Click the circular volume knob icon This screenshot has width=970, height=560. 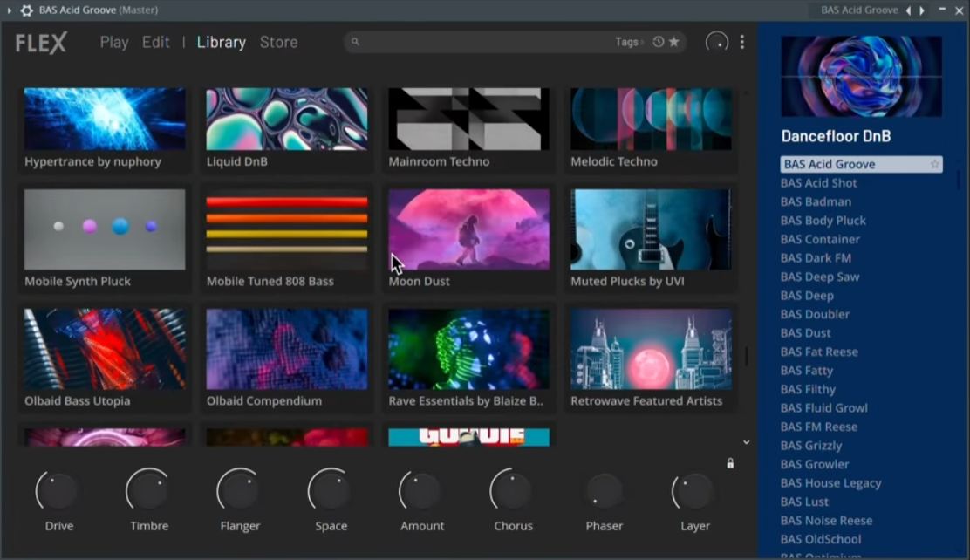pos(716,42)
